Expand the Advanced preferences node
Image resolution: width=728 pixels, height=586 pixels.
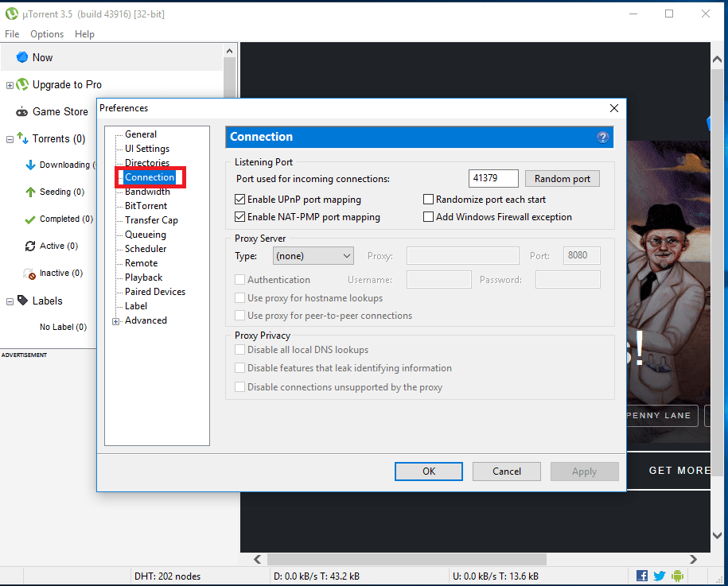coord(115,321)
